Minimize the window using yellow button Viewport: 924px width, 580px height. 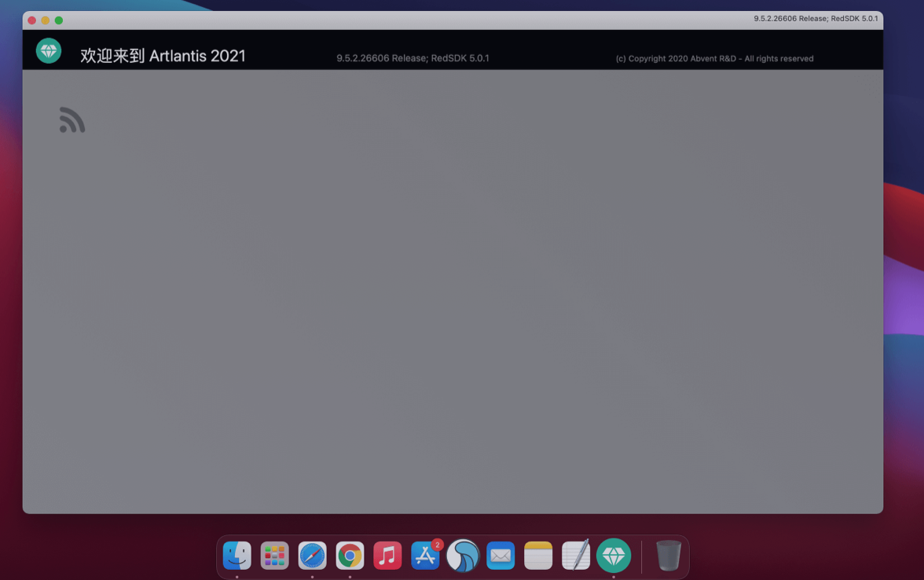click(x=45, y=20)
